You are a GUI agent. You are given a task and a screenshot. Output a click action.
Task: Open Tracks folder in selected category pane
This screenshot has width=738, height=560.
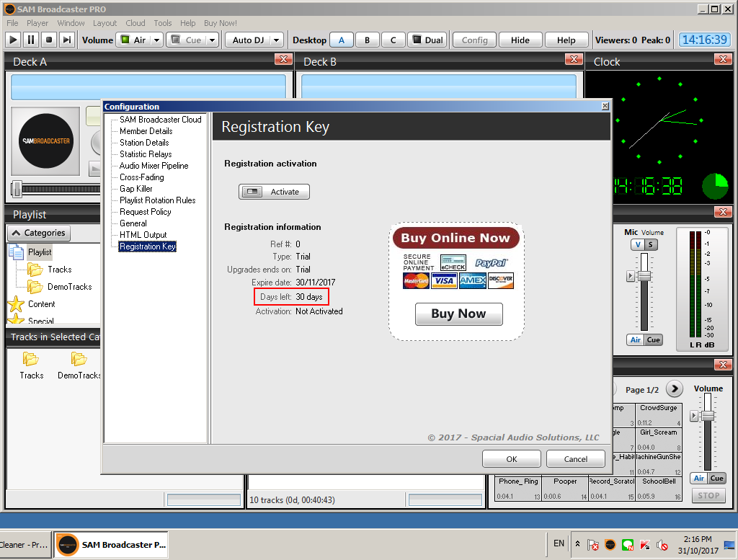point(31,365)
